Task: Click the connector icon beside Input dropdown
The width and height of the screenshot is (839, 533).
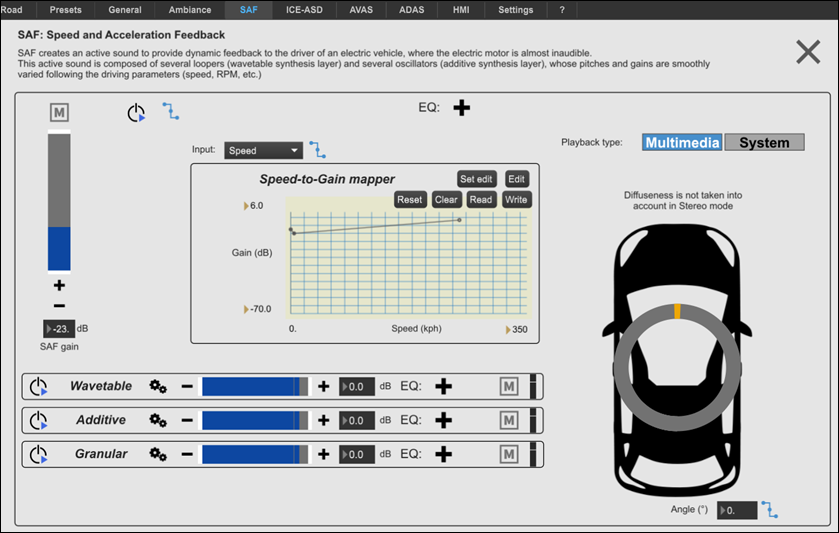Action: click(317, 149)
